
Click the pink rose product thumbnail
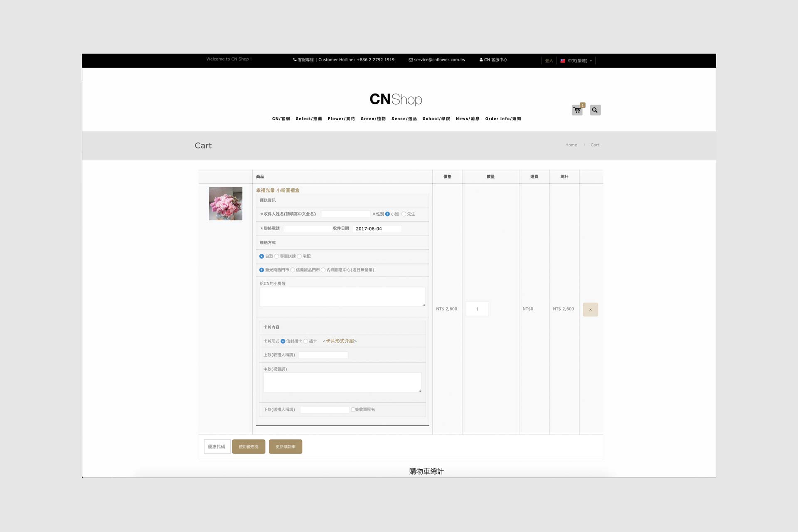point(226,204)
